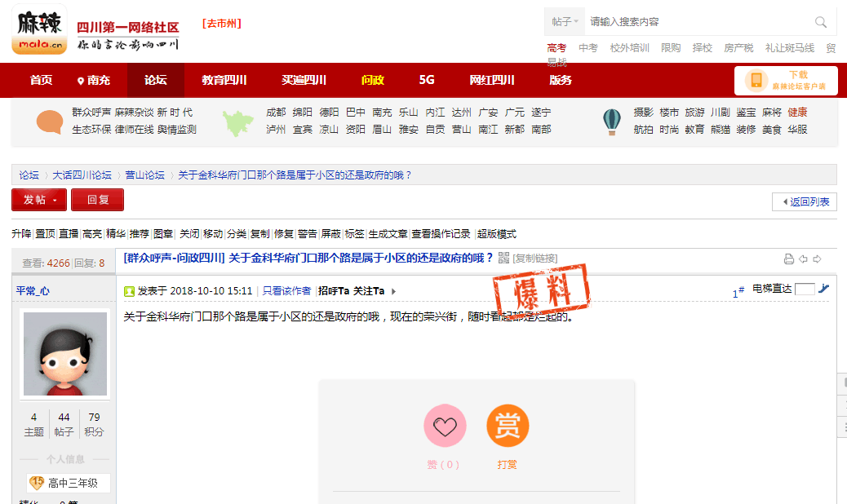Screen dimensions: 847x504
Task: Click the elevator jump arrow icon
Action: (823, 289)
